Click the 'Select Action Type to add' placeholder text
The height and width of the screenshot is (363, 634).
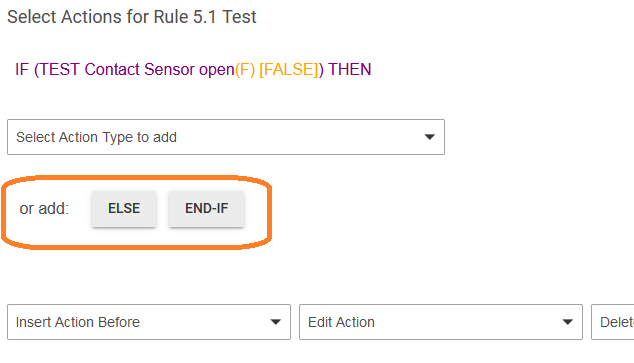96,137
